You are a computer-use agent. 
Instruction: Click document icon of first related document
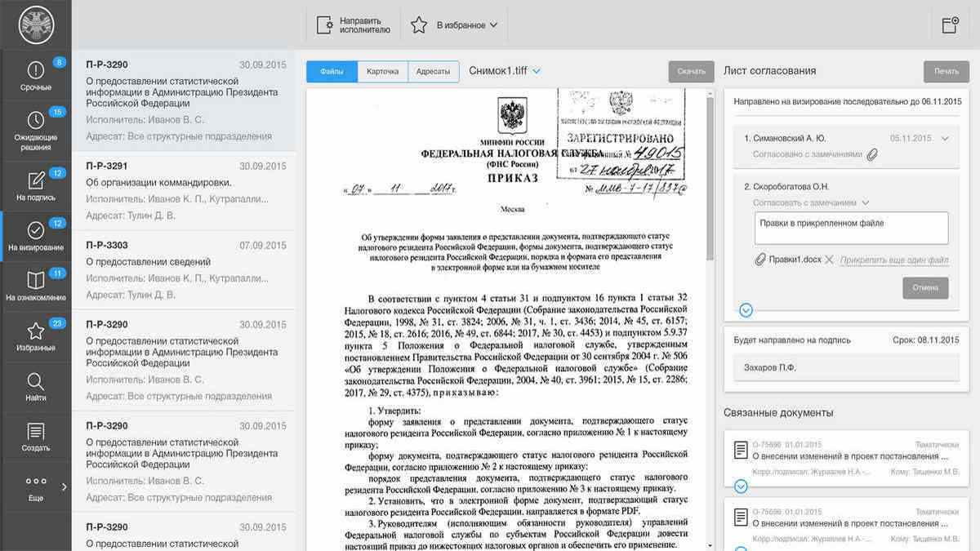click(x=741, y=450)
